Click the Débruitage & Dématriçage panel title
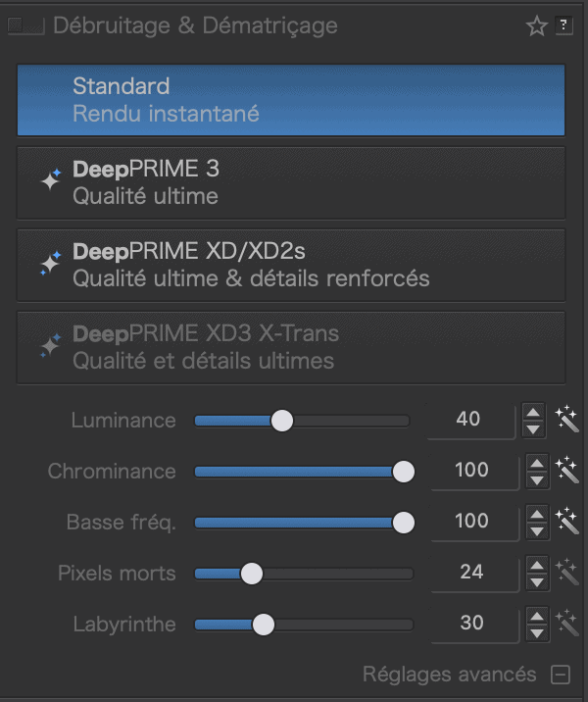 pos(195,26)
